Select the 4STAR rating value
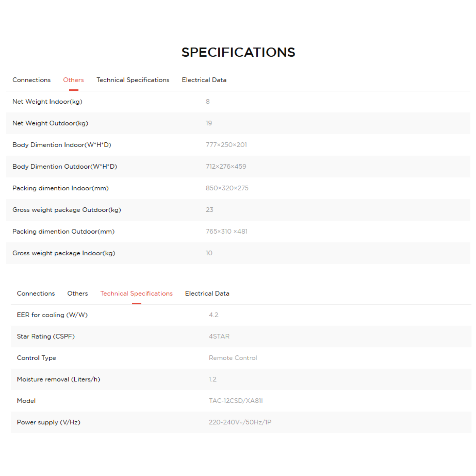 tap(219, 336)
